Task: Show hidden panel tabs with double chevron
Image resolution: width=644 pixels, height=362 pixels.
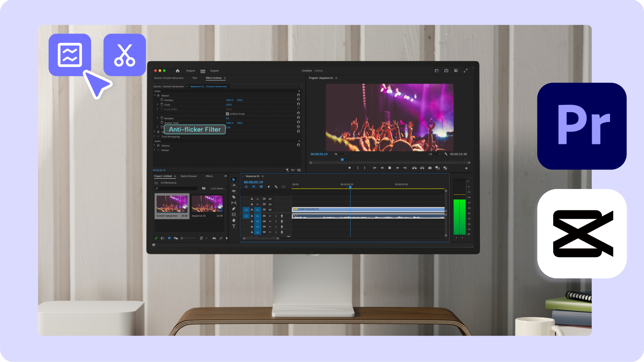Action: (225, 176)
